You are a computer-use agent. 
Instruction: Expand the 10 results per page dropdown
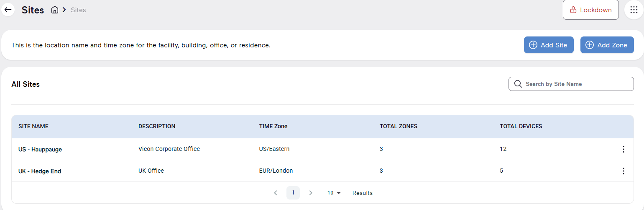[334, 193]
